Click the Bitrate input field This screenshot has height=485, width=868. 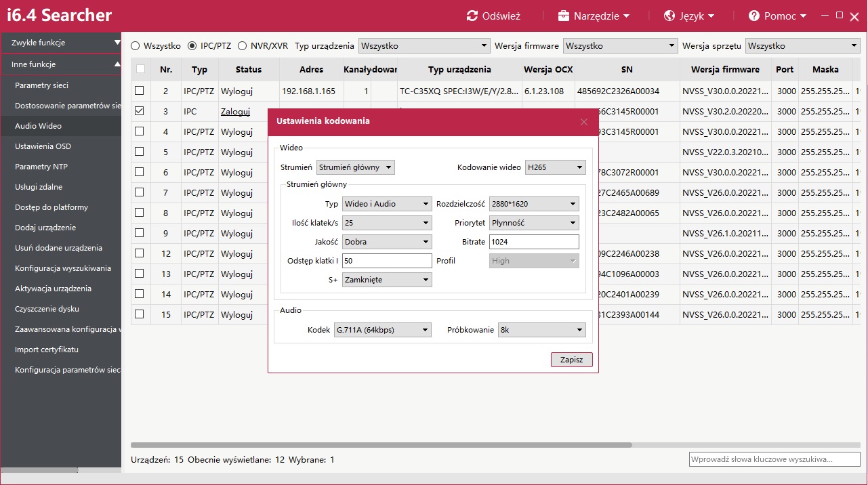[533, 242]
